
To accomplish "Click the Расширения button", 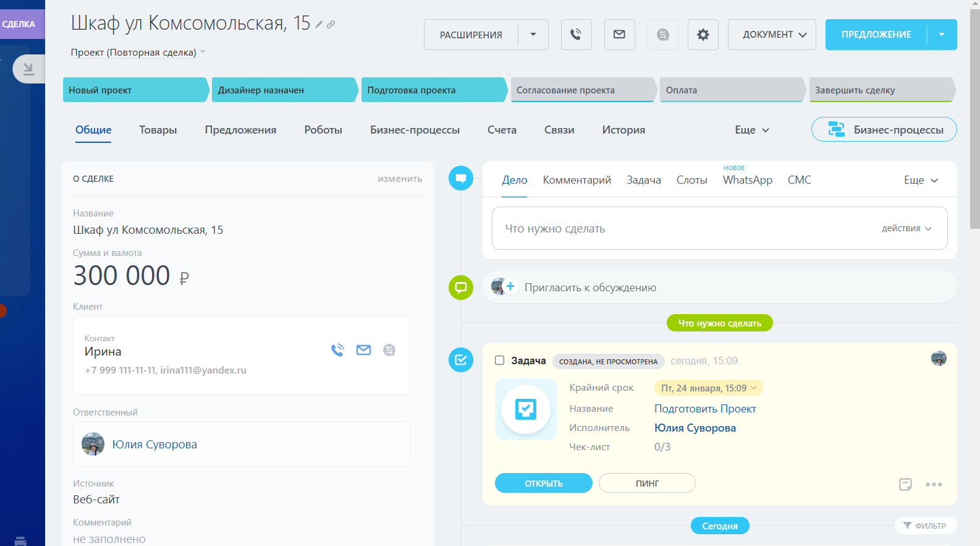I will coord(471,35).
